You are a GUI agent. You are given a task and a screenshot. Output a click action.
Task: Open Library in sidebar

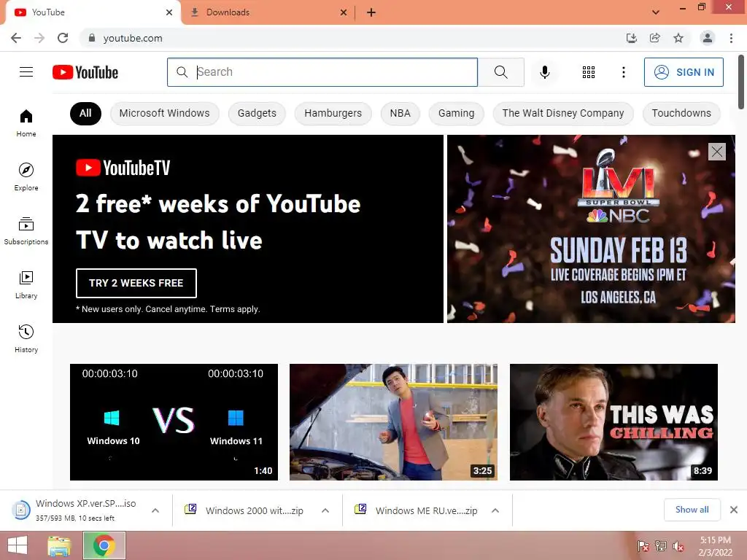click(x=26, y=285)
